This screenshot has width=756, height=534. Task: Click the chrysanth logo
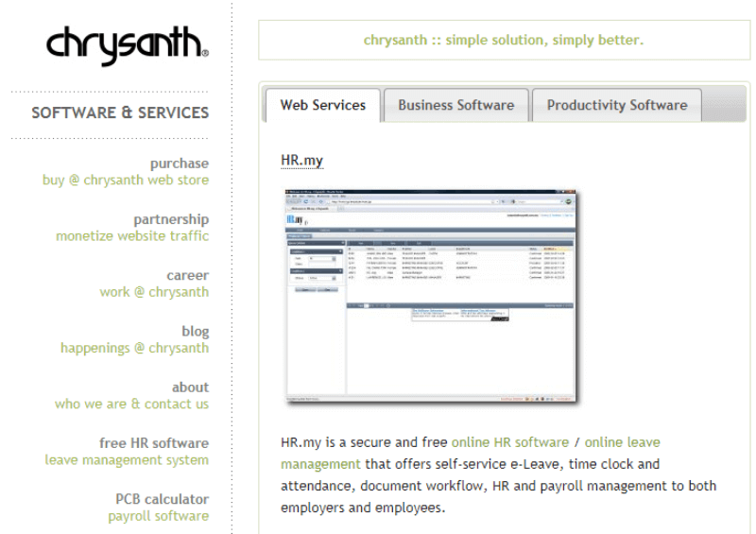tap(128, 44)
